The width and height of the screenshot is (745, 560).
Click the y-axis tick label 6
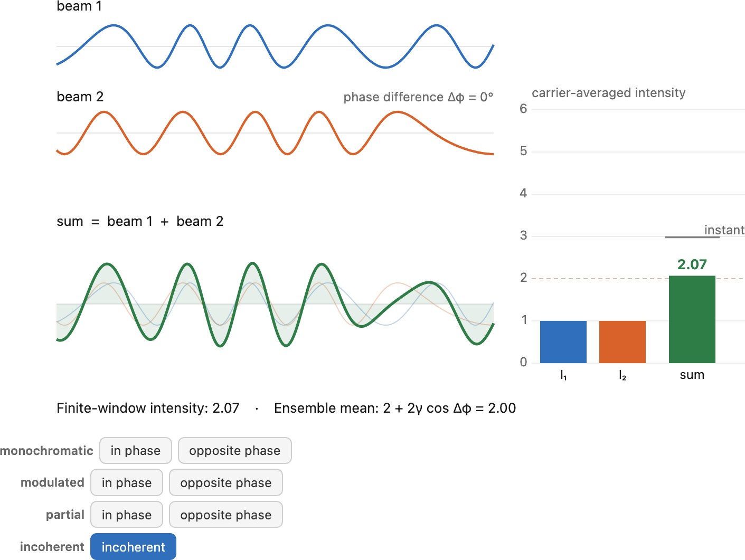(523, 109)
